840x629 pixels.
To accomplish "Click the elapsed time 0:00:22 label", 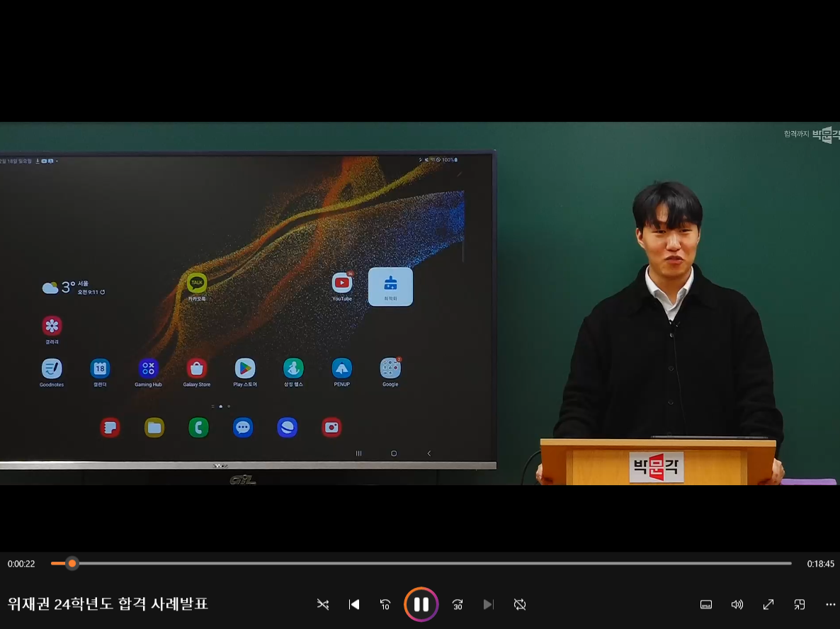I will (21, 564).
